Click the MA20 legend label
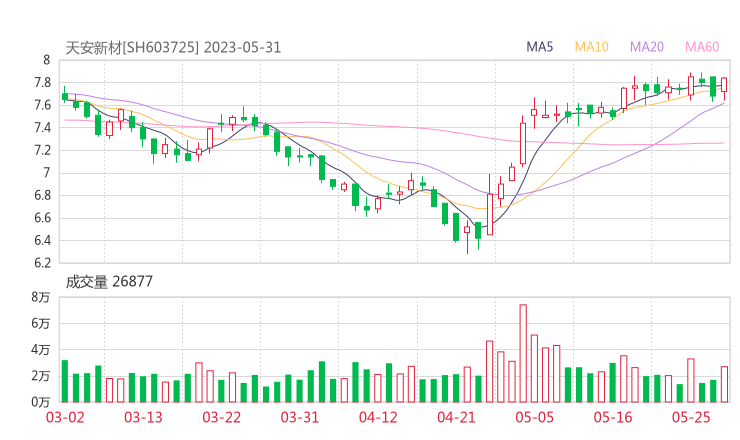 click(647, 47)
